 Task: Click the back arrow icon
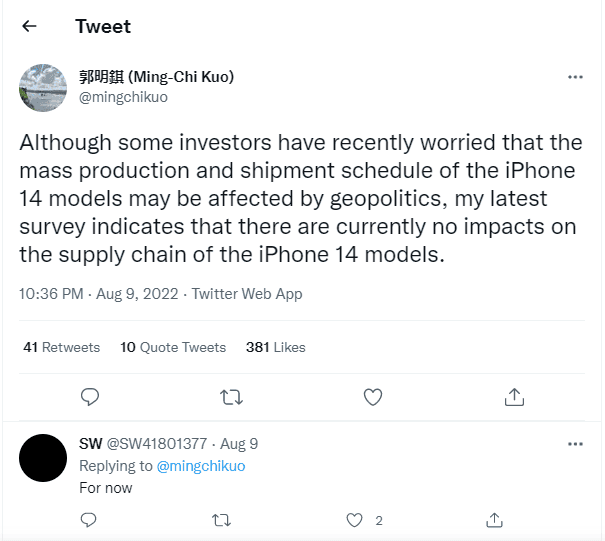(x=29, y=26)
